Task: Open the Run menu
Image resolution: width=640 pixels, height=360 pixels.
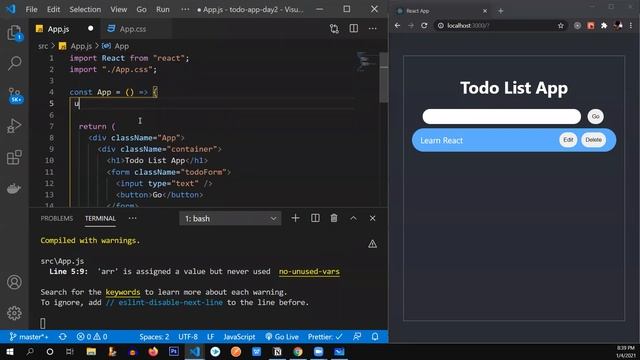Action: point(162,9)
